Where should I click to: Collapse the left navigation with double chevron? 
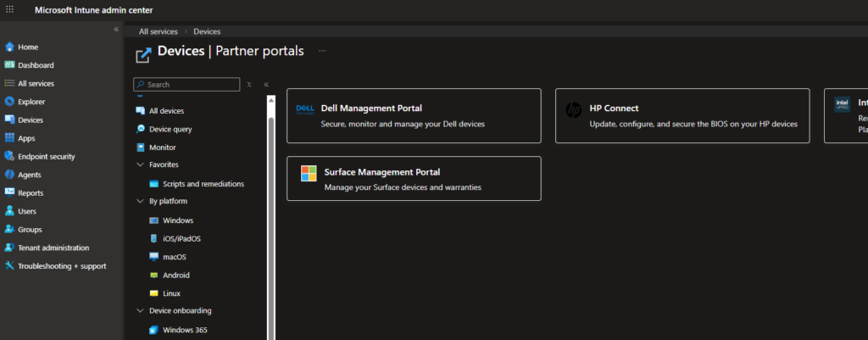click(x=117, y=30)
